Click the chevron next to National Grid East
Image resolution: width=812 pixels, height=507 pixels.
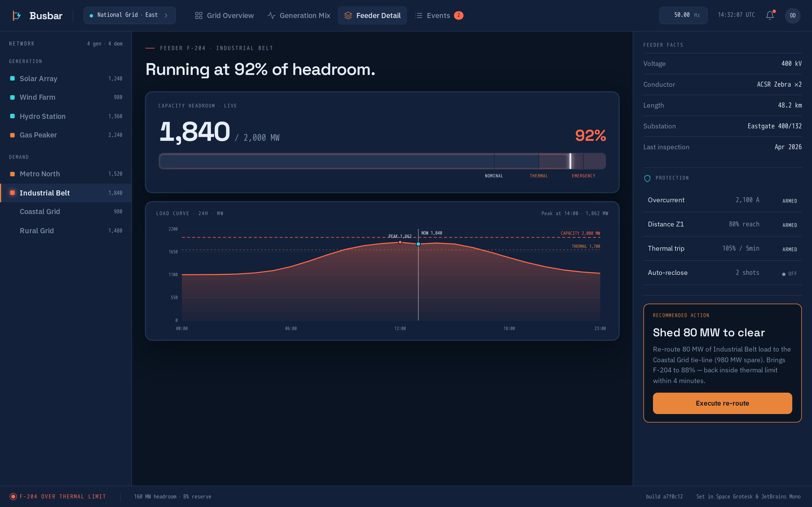coord(166,15)
